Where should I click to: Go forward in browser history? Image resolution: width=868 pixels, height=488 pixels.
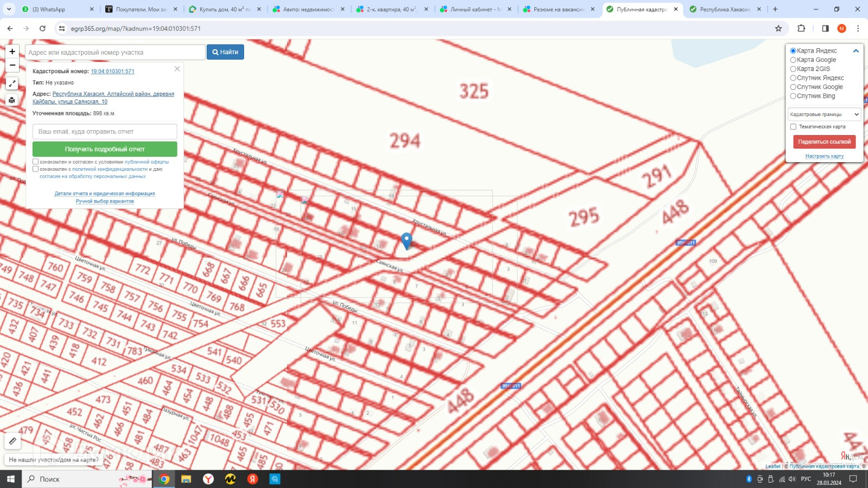coord(26,28)
